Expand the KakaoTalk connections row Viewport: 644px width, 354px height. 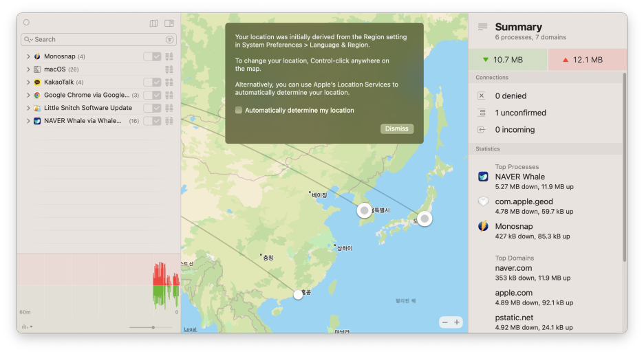28,82
